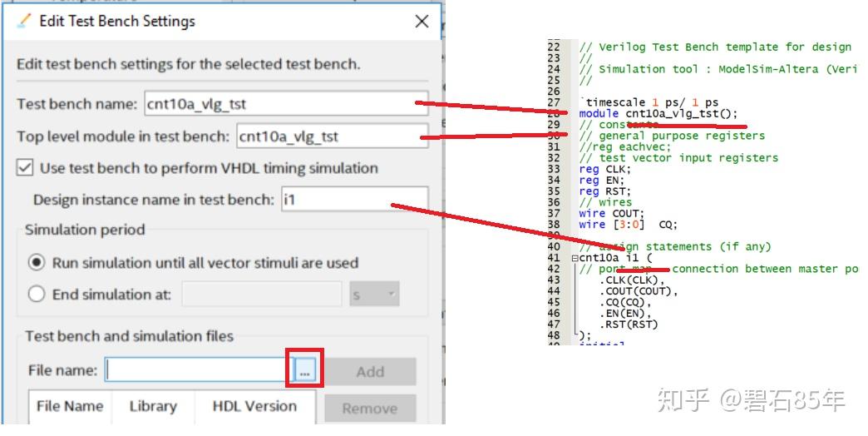Click the Add file button

coord(370,371)
